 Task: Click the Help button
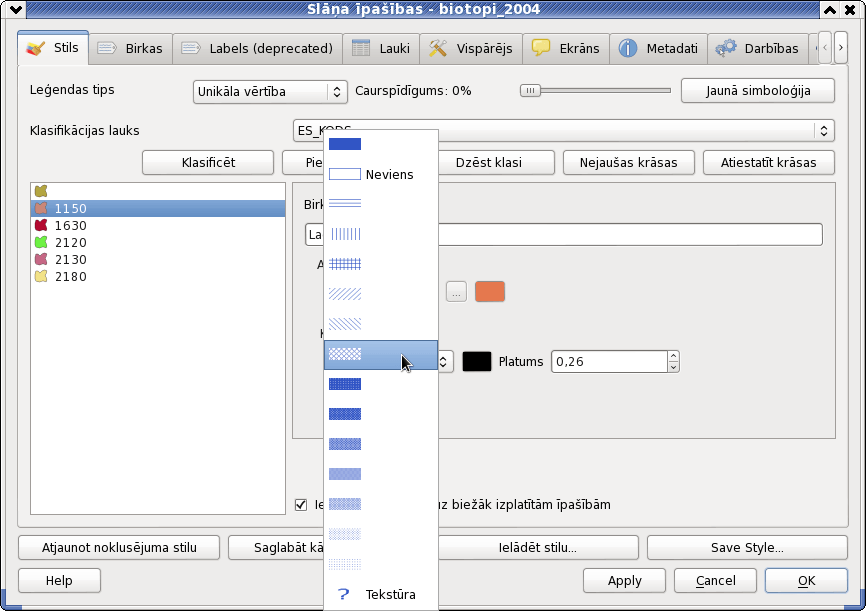click(59, 581)
